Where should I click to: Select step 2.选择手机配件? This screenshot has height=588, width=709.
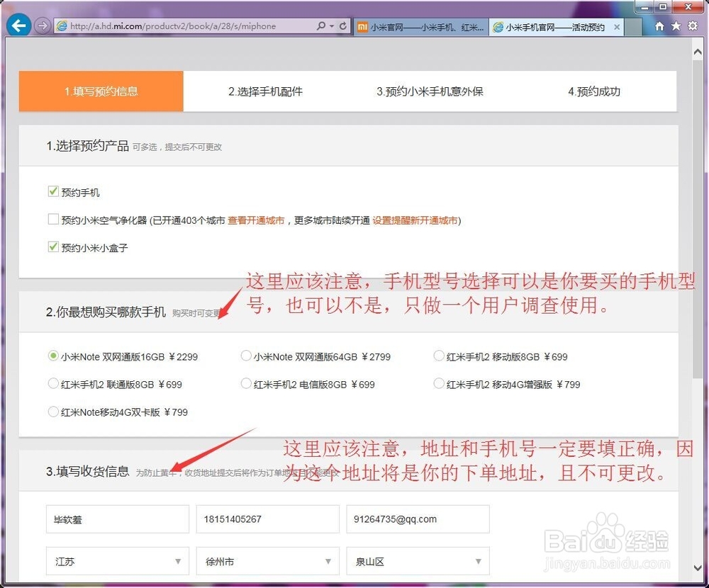pos(265,91)
